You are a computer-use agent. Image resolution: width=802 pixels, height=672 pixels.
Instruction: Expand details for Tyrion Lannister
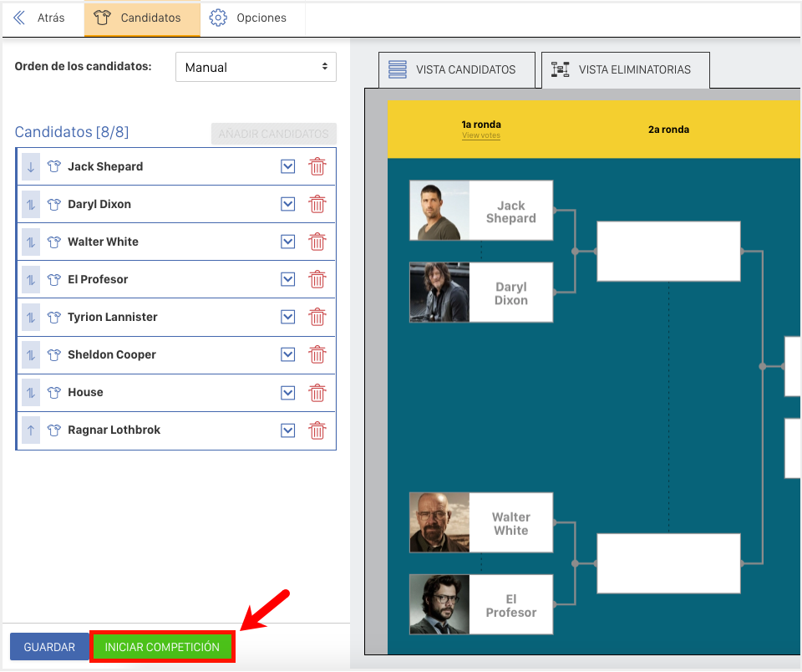pos(288,317)
